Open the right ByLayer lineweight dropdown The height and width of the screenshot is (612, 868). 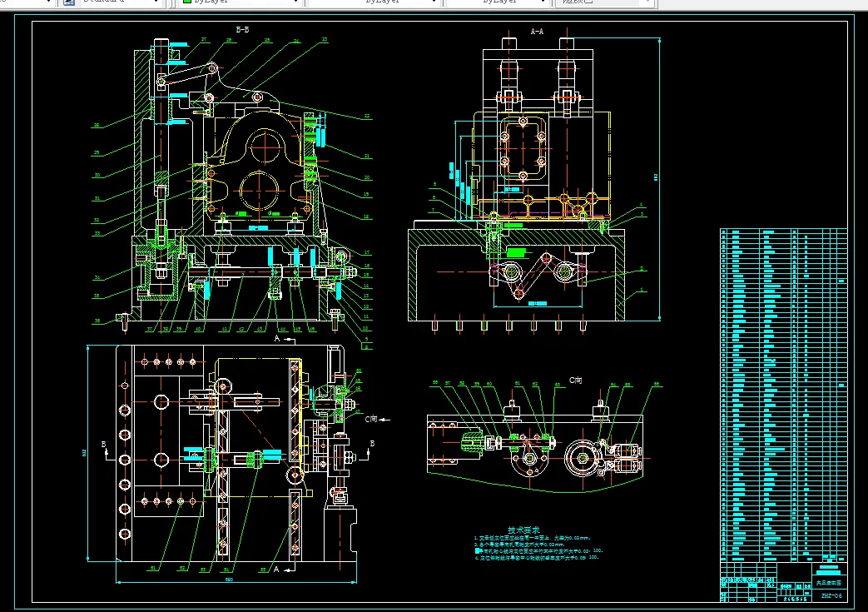pos(497,2)
